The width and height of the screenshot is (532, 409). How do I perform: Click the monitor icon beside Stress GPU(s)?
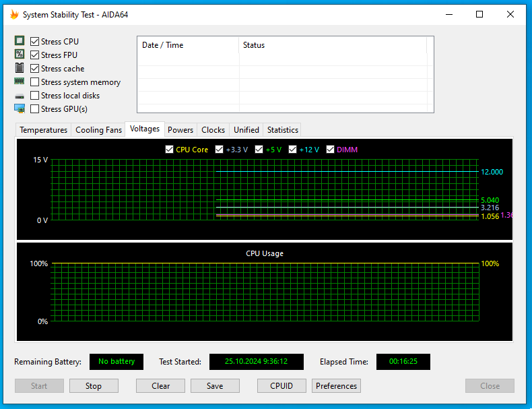pyautogui.click(x=20, y=108)
